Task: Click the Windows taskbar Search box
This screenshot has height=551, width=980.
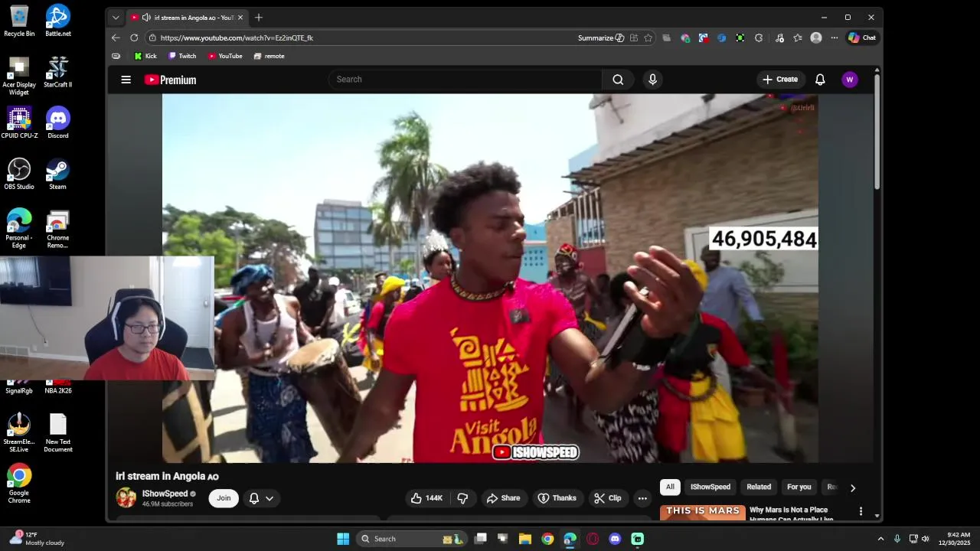Action: [x=412, y=539]
